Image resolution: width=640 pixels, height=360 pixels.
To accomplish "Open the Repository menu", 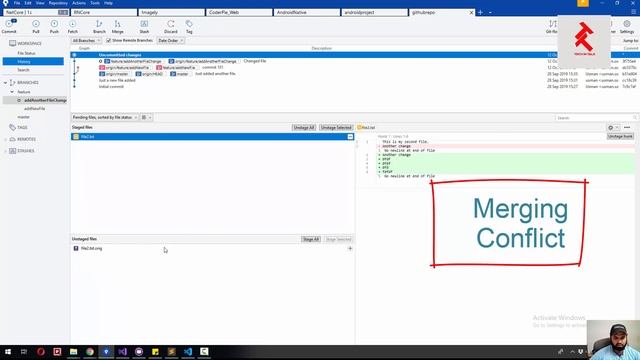I will pyautogui.click(x=58, y=3).
